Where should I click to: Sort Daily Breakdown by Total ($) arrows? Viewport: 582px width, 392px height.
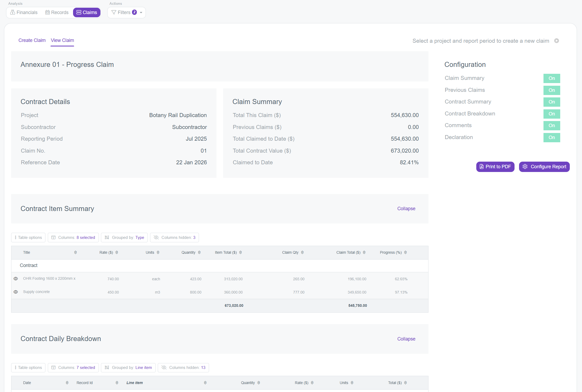[405, 383]
